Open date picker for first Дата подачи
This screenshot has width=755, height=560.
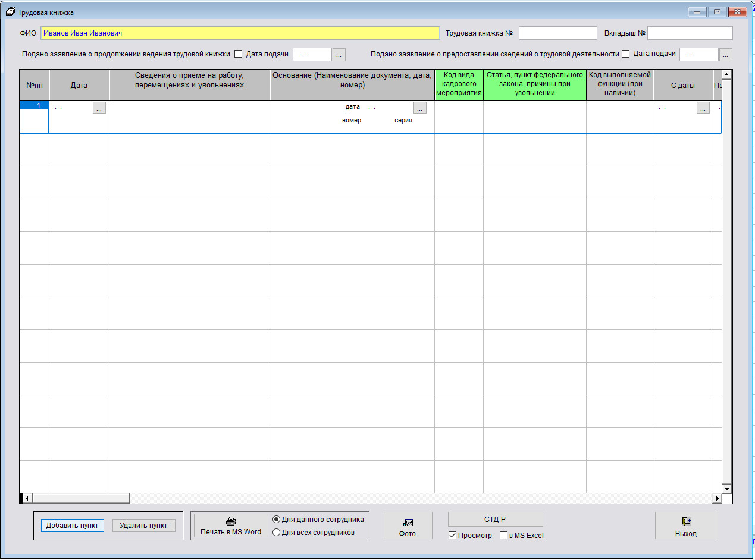(339, 55)
